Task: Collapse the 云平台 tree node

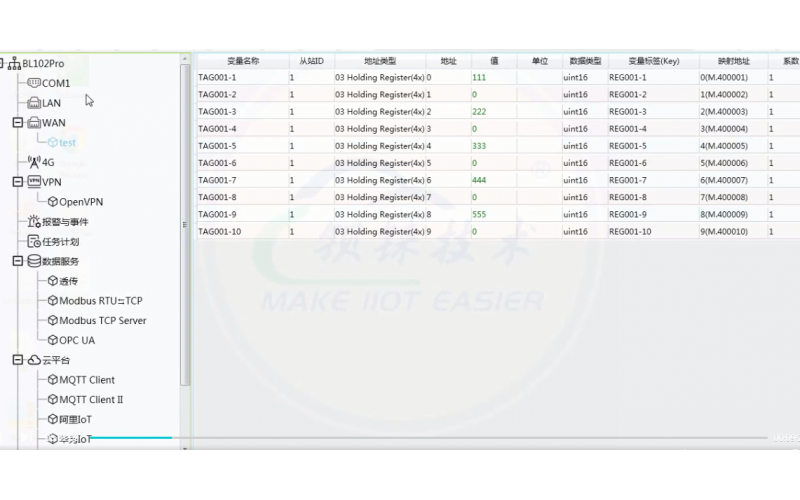Action: [17, 360]
